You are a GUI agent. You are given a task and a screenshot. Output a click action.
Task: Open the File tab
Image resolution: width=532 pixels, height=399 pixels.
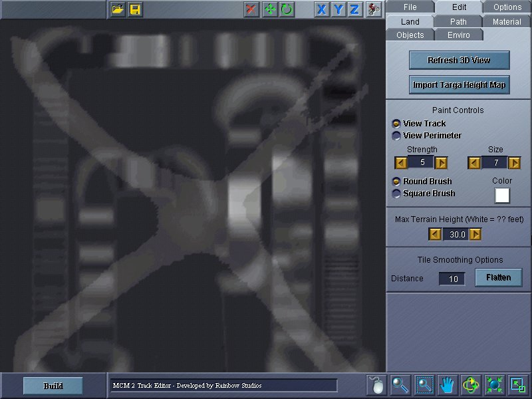tap(410, 7)
